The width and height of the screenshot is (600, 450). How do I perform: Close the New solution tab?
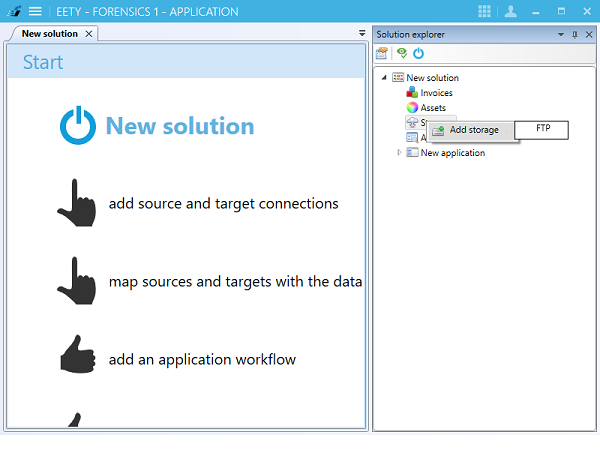89,34
